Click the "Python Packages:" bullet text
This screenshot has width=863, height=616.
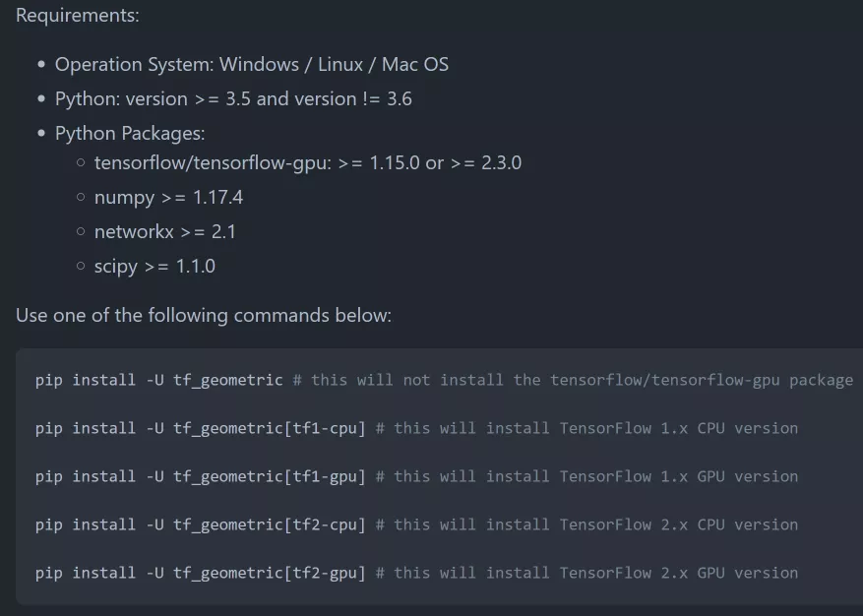tap(130, 133)
